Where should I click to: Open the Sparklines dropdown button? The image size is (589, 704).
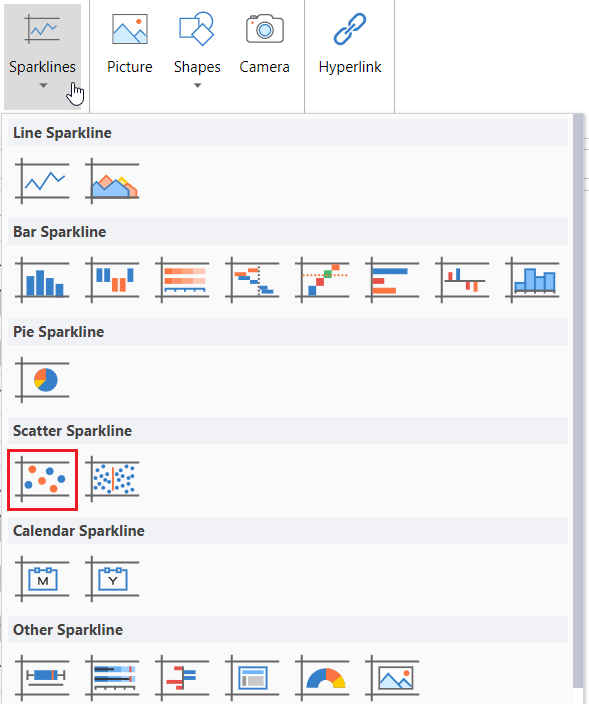43,55
